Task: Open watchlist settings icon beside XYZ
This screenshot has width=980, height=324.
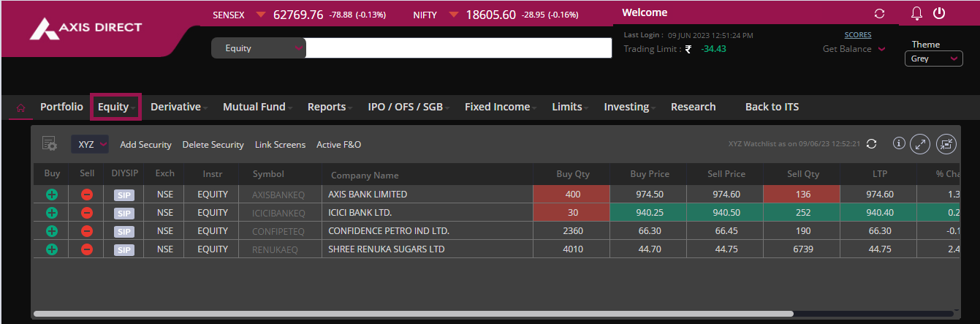Action: [50, 144]
